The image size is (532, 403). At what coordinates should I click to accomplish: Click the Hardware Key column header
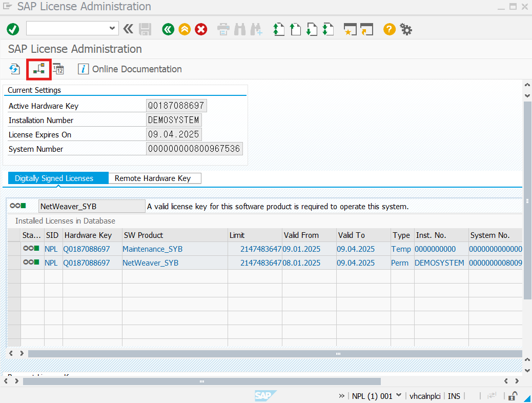pos(92,235)
